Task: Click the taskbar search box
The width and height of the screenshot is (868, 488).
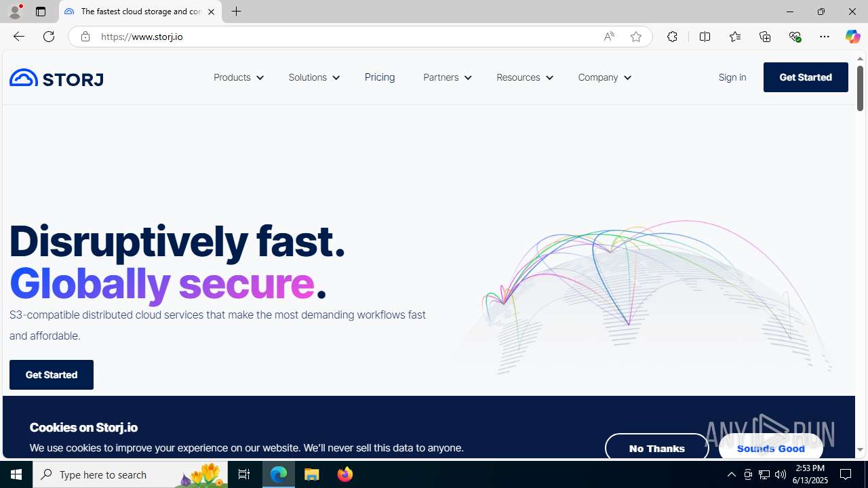Action: pos(130,474)
